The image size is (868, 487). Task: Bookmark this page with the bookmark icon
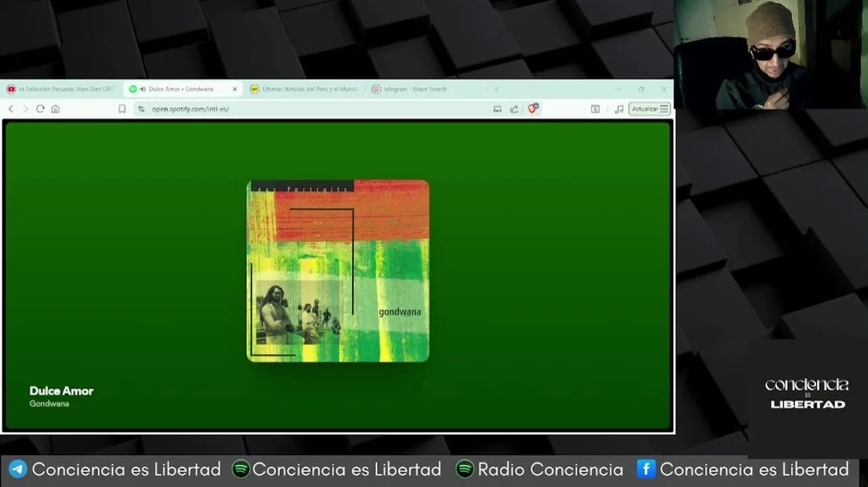tap(122, 109)
